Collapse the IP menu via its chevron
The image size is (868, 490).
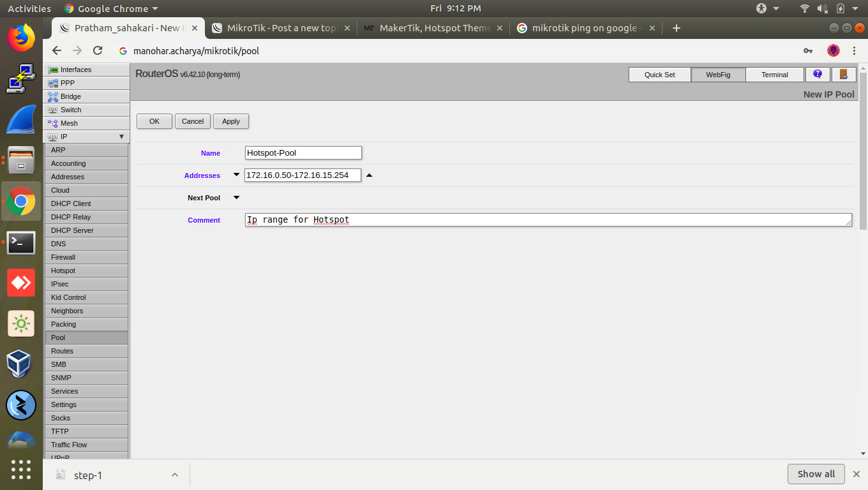click(121, 136)
